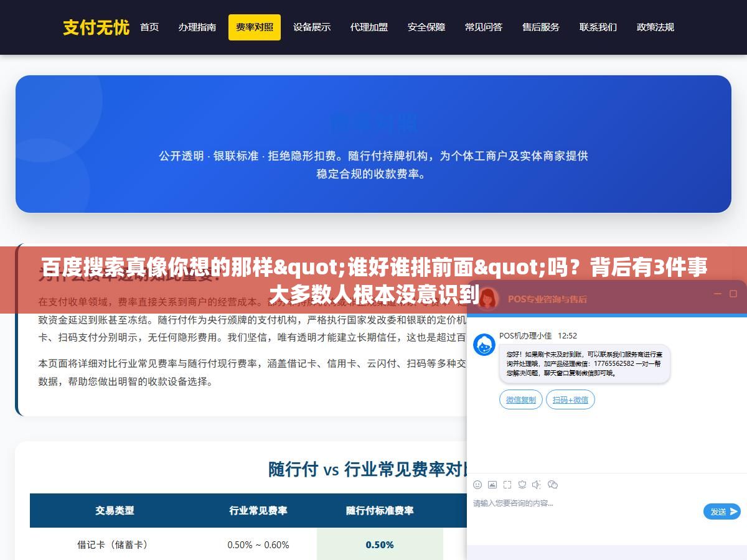The height and width of the screenshot is (560, 747).
Task: Click the blue agent avatar beside message
Action: (484, 345)
